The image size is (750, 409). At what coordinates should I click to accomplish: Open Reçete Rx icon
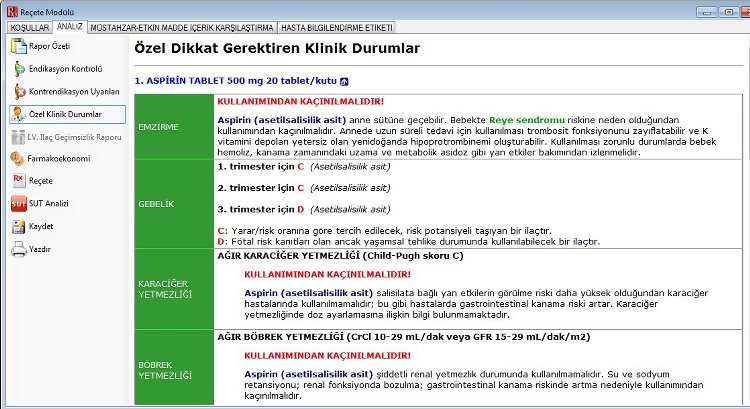point(18,180)
